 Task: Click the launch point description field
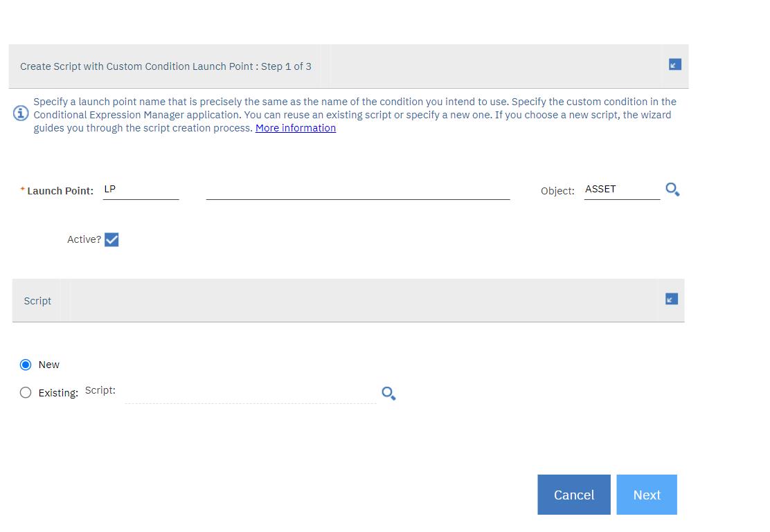[357, 192]
